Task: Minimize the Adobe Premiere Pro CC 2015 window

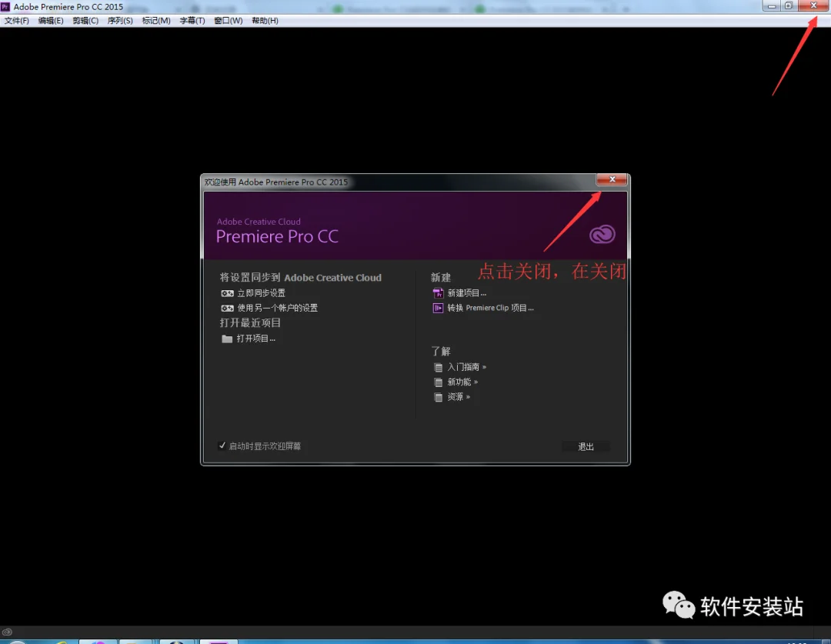Action: click(x=772, y=6)
